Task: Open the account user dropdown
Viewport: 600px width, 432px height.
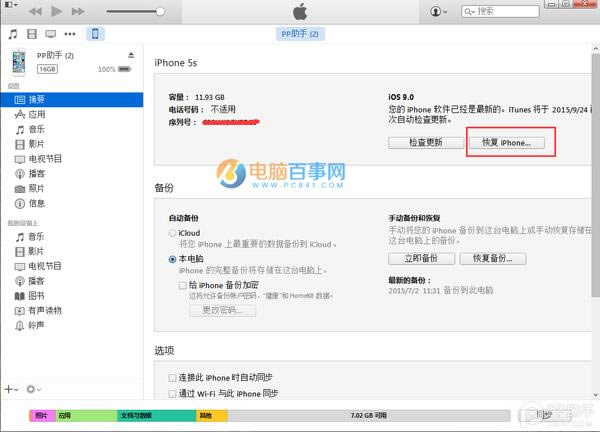Action: (x=439, y=11)
